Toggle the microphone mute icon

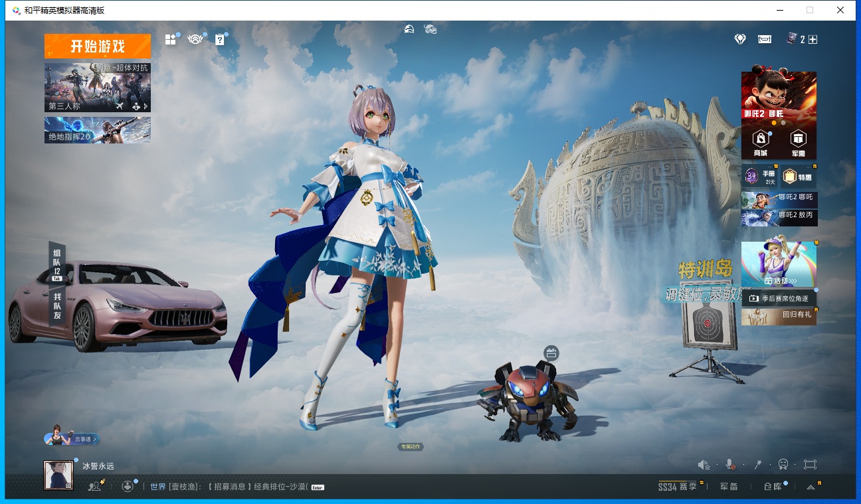pos(730,465)
